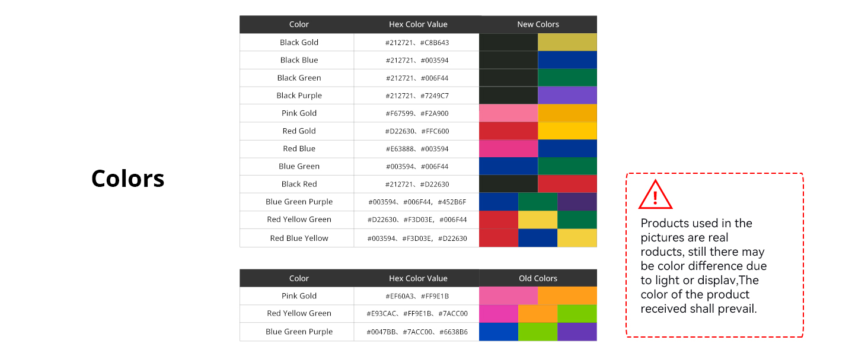Image resolution: width=868 pixels, height=356 pixels.
Task: Click the dark purple swatch under New Colors
Action: click(x=577, y=202)
